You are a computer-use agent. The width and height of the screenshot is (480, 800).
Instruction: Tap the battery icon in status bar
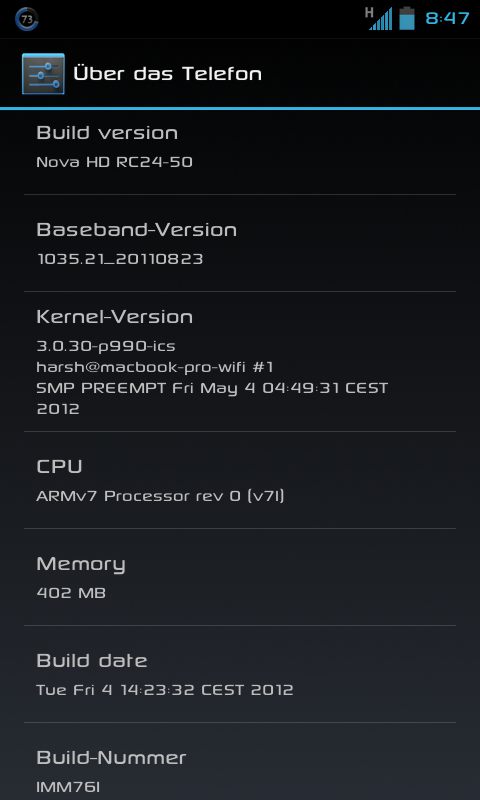407,19
